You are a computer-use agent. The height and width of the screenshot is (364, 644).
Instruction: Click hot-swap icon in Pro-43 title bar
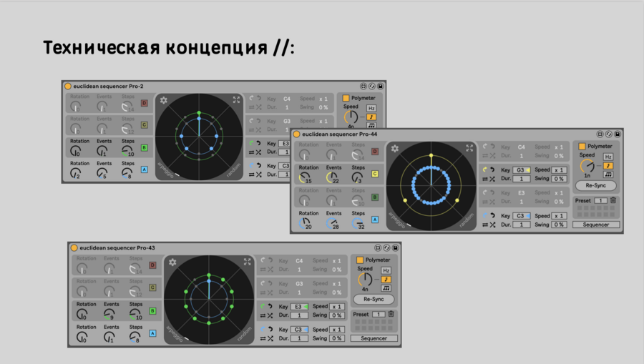point(386,248)
